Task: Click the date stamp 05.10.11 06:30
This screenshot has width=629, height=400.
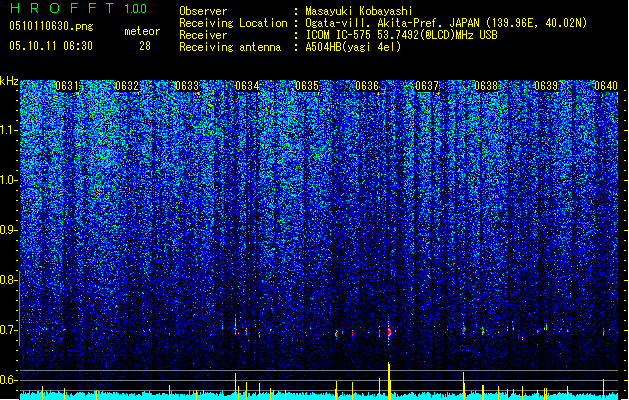Action: 51,46
